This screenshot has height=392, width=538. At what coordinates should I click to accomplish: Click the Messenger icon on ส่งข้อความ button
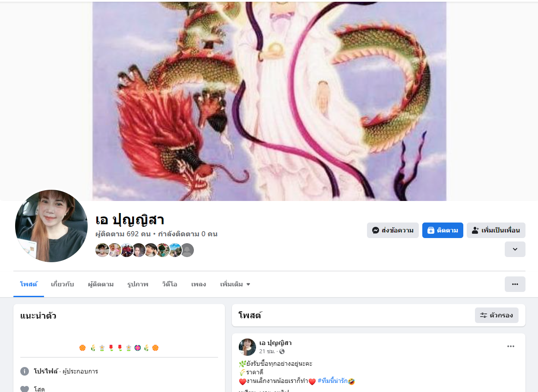click(376, 230)
